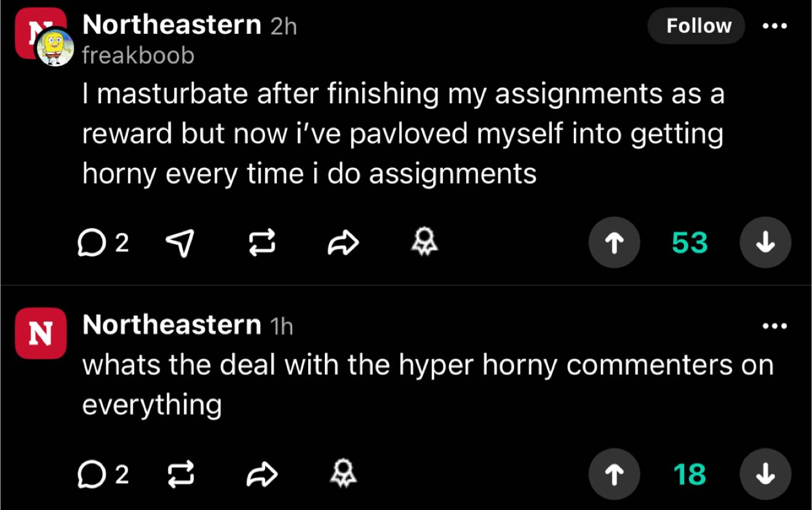Share the top post via the forward arrow
The width and height of the screenshot is (812, 510).
point(342,242)
